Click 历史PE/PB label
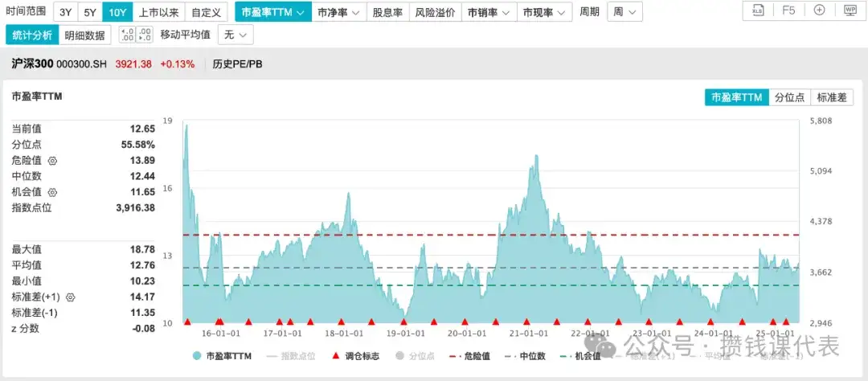This screenshot has height=381, width=868. pyautogui.click(x=237, y=64)
